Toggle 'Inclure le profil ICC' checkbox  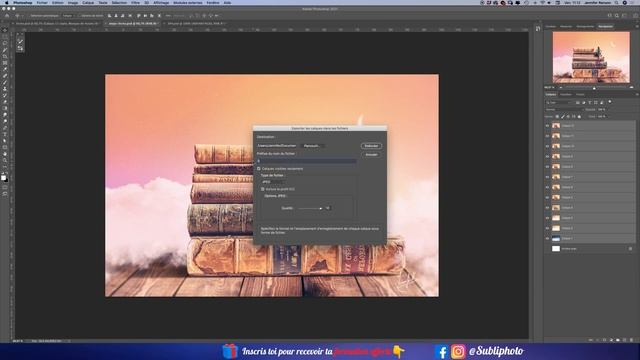pyautogui.click(x=262, y=189)
